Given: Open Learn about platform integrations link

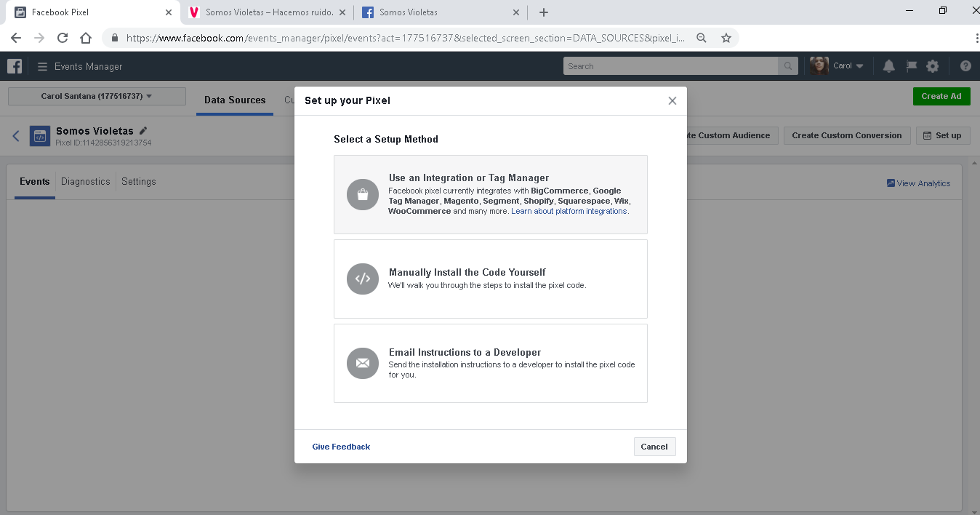Looking at the screenshot, I should coord(569,211).
